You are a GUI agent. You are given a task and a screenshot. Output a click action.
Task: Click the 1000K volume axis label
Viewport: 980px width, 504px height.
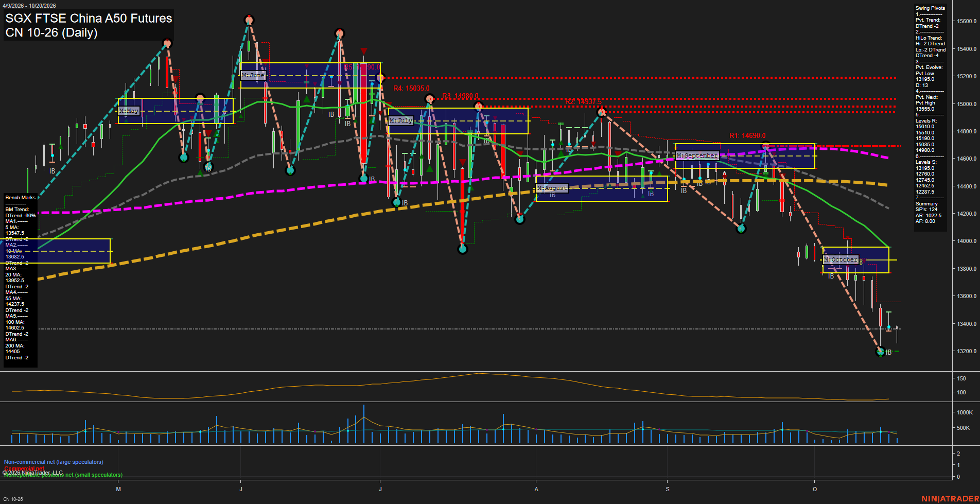tap(965, 413)
